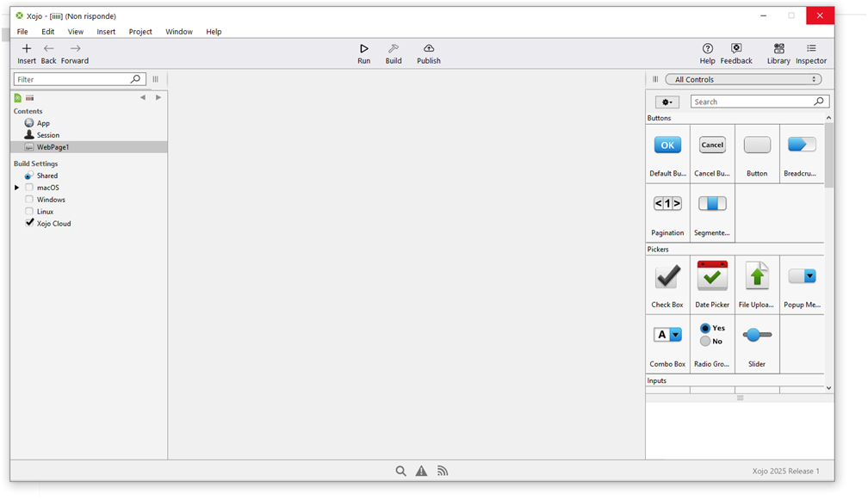868x500 pixels.
Task: Click the library scrollbar up arrow
Action: (828, 118)
